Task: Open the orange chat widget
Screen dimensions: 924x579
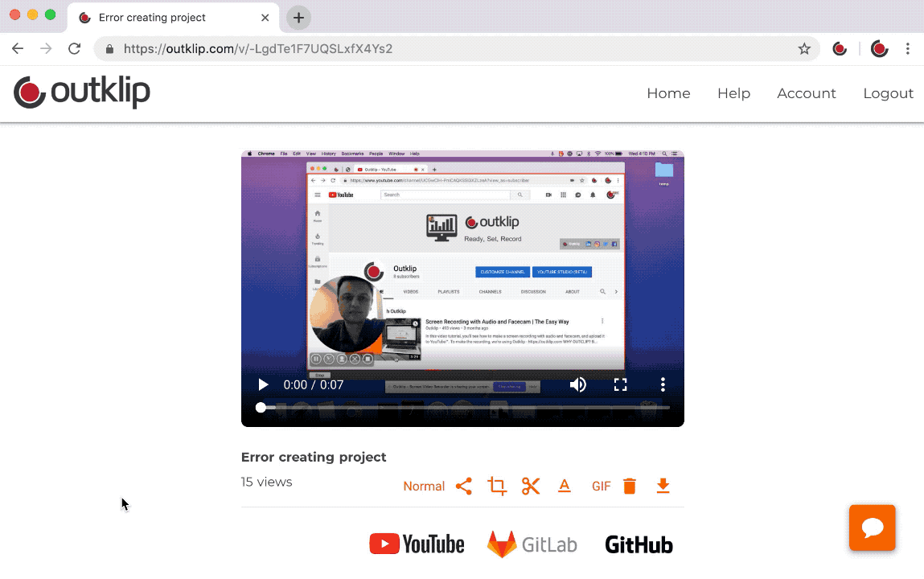Action: click(873, 528)
